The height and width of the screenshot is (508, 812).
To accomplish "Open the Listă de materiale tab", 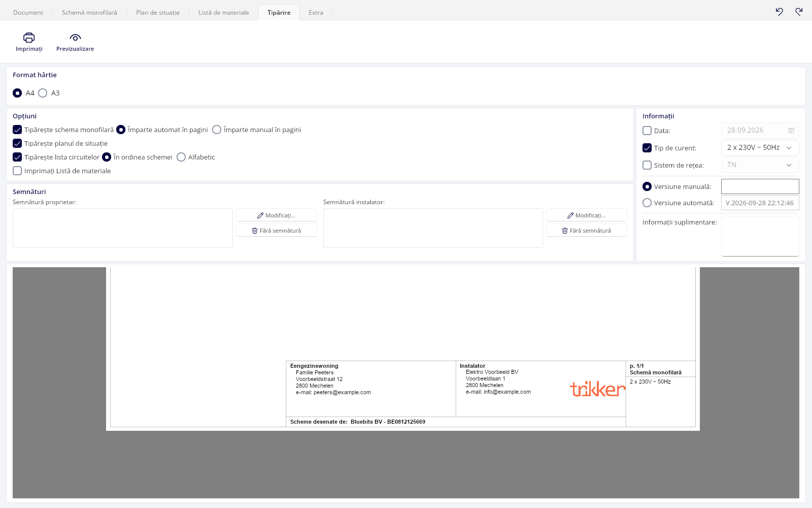I will click(224, 13).
